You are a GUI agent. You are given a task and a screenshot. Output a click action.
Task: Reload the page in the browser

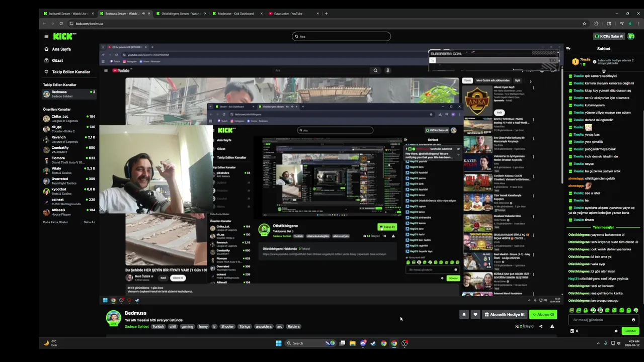61,24
